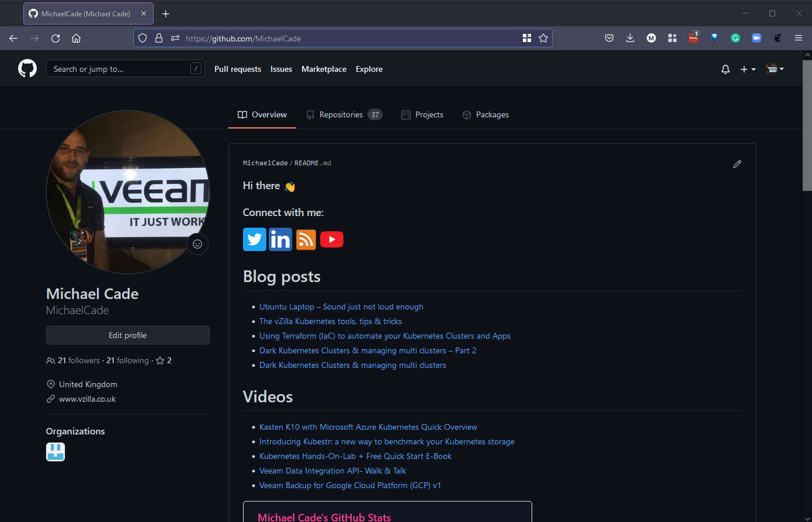This screenshot has width=812, height=522.
Task: Set status using the smiley icon
Action: (x=197, y=244)
